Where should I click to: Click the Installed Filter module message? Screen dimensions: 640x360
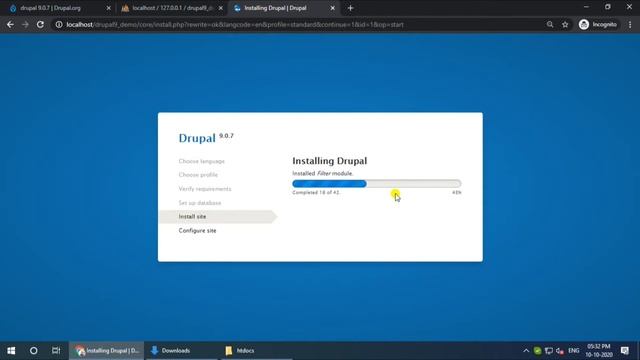[x=322, y=173]
